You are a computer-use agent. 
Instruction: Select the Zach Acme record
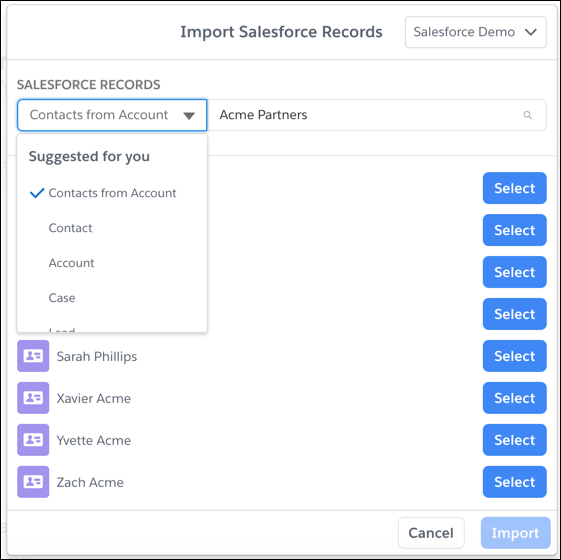tap(514, 482)
